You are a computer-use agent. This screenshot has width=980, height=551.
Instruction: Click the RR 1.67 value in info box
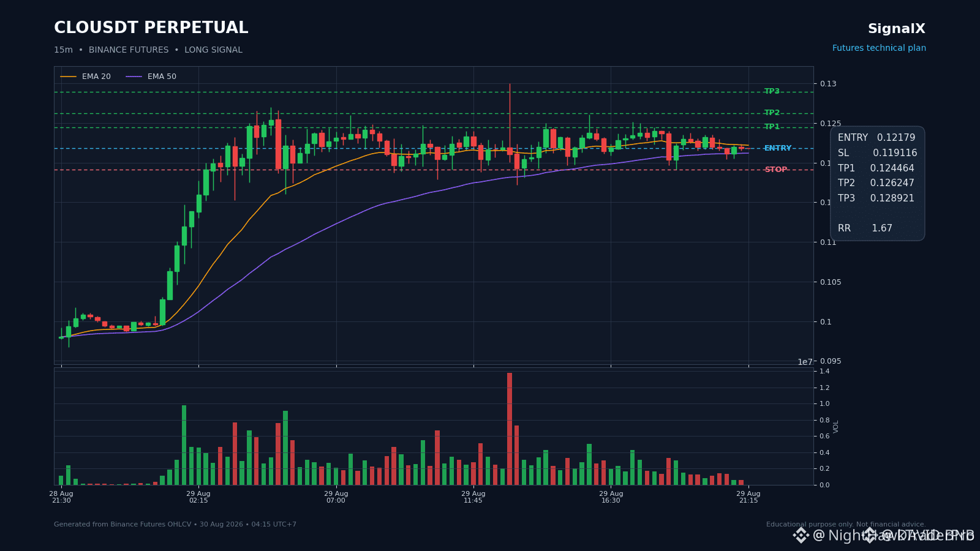882,228
